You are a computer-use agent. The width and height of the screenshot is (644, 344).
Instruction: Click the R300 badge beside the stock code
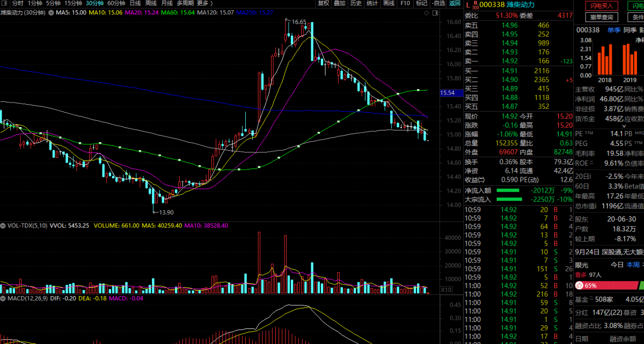[475, 4]
